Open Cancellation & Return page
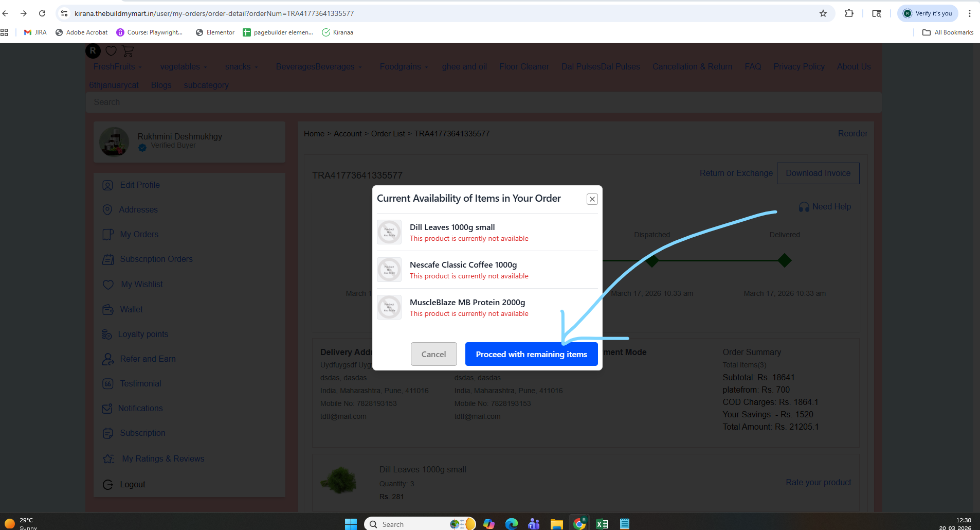The width and height of the screenshot is (980, 530). (x=692, y=67)
